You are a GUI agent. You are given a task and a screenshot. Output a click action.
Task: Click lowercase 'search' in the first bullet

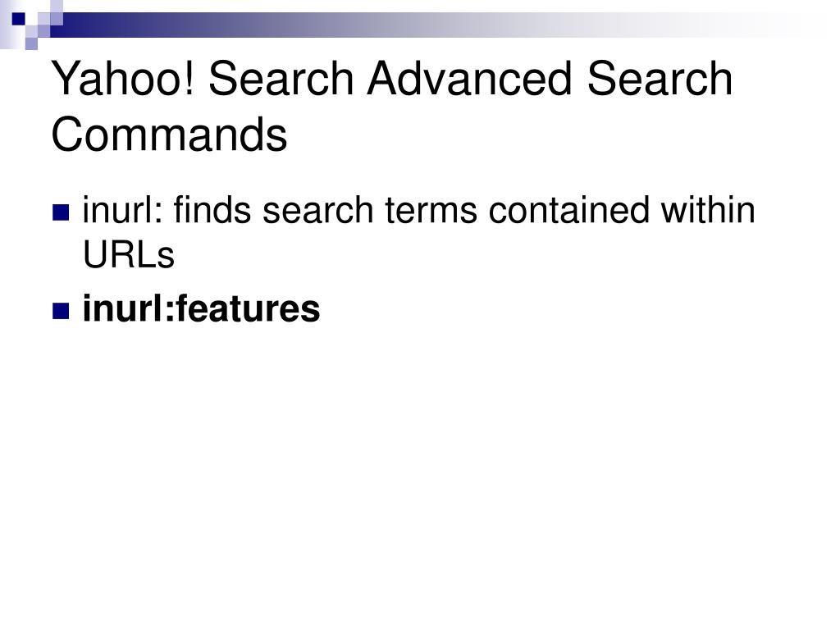pyautogui.click(x=318, y=209)
